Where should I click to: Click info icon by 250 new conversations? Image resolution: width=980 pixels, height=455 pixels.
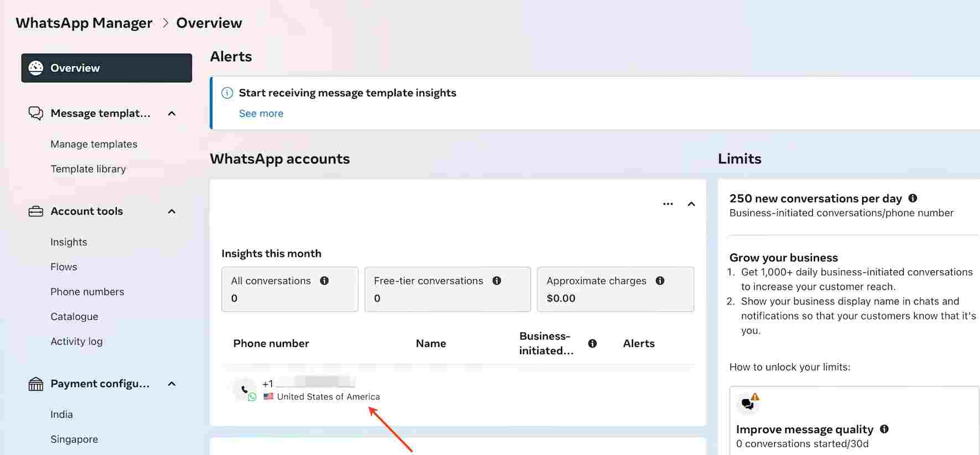point(912,198)
